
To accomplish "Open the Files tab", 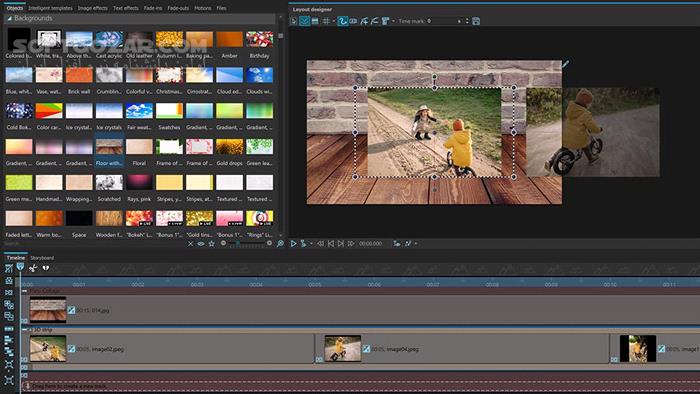I will pyautogui.click(x=221, y=8).
